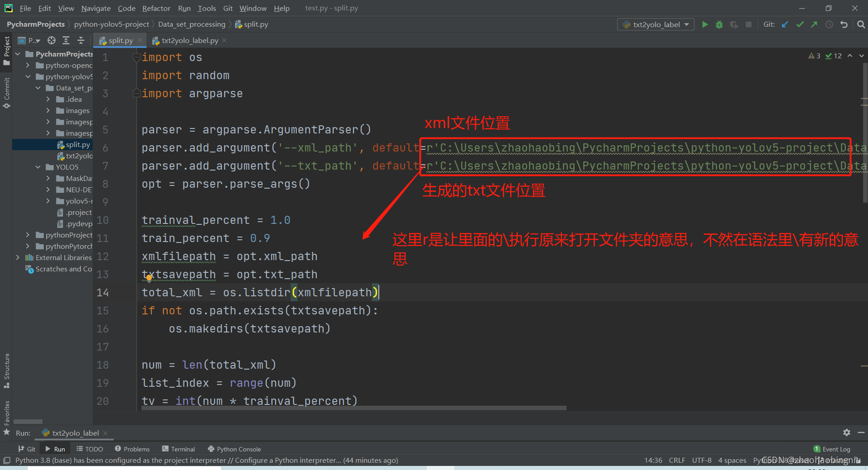Open the File menu

(x=25, y=8)
